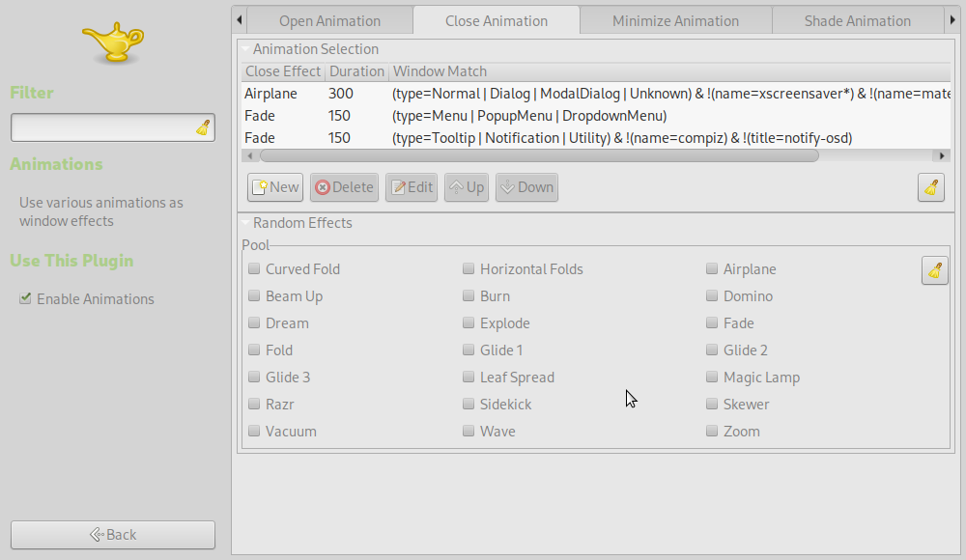Move the selected entry Up
This screenshot has width=966, height=560.
(x=467, y=187)
